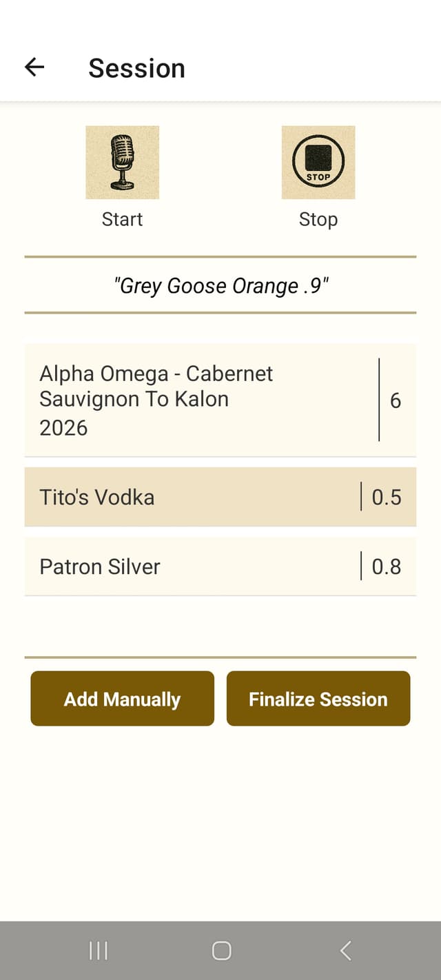
Task: Click the Start label under microphone
Action: (x=122, y=219)
